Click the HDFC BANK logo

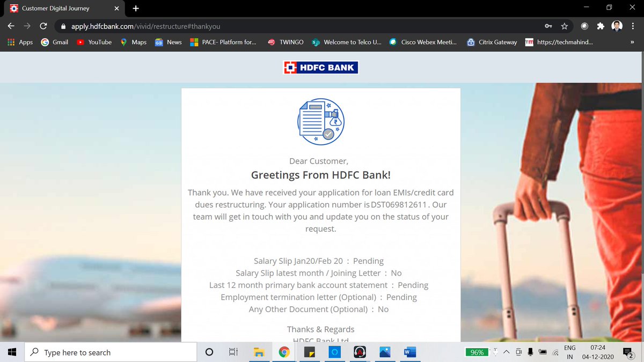[320, 67]
